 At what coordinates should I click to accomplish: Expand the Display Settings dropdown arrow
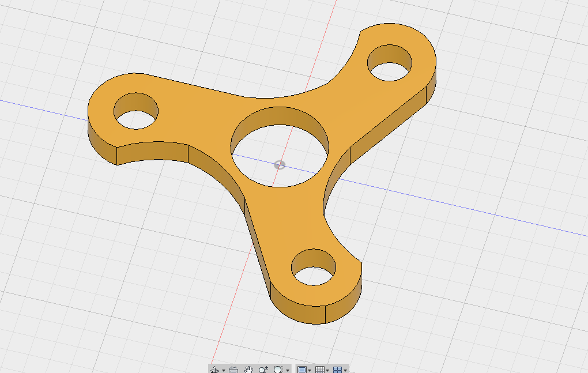coord(310,370)
